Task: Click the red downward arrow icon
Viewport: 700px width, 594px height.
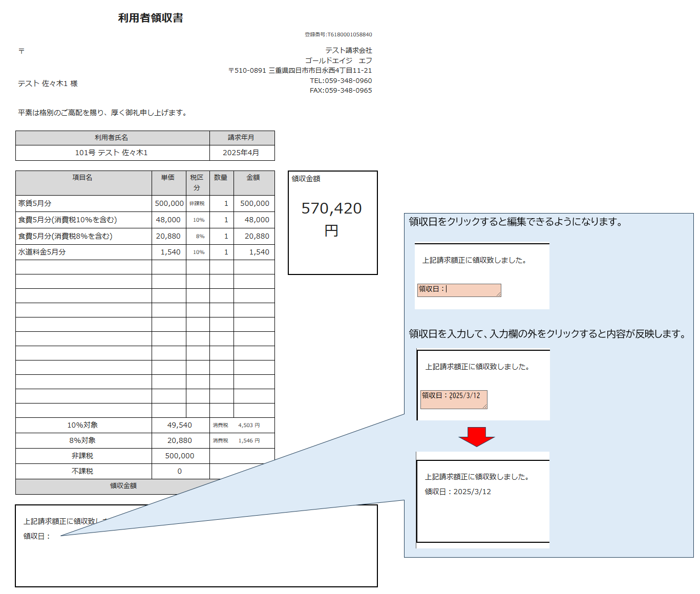Action: tap(476, 436)
